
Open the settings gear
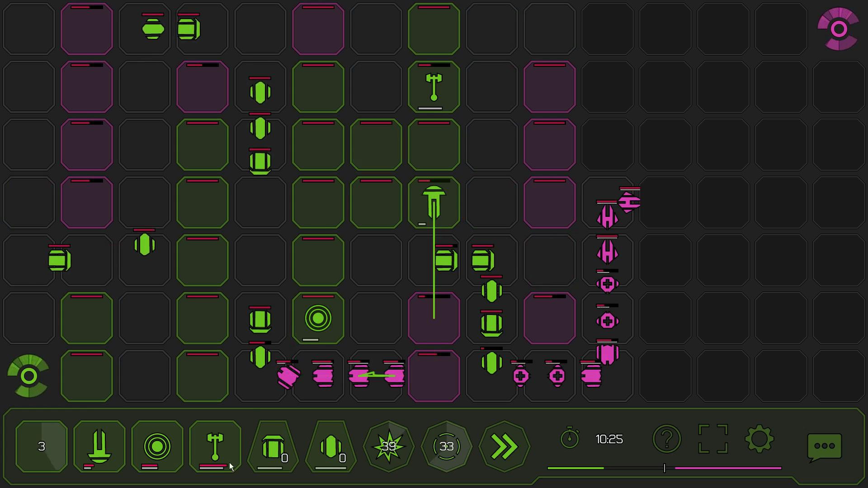pyautogui.click(x=759, y=439)
